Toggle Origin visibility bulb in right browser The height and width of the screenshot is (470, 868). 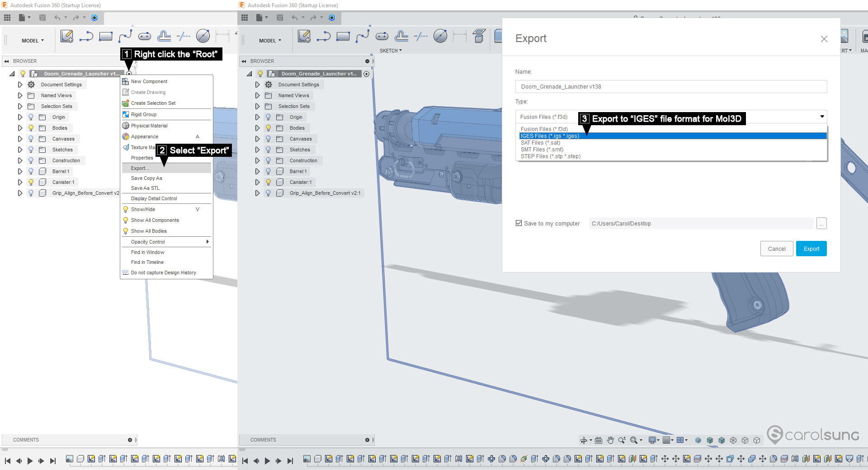point(268,117)
